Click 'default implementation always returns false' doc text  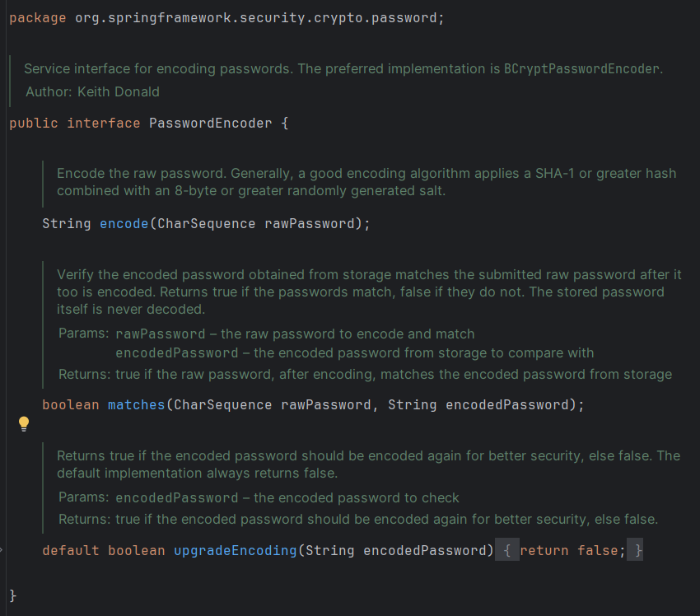[x=197, y=474]
